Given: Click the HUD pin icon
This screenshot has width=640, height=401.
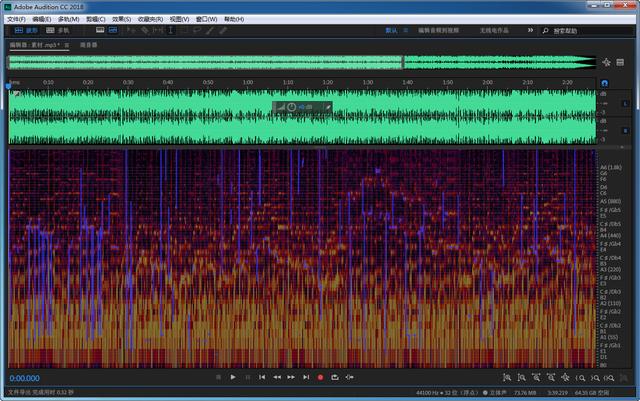Looking at the screenshot, I should click(x=328, y=107).
